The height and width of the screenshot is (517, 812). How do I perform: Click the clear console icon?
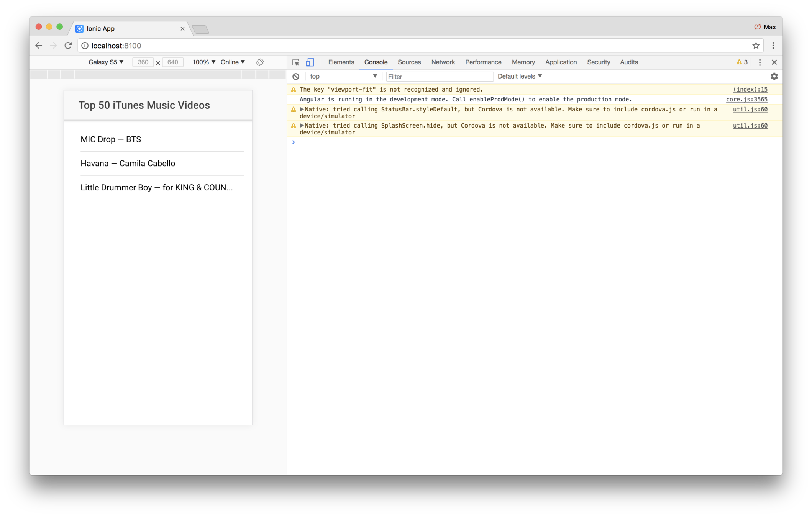[296, 77]
